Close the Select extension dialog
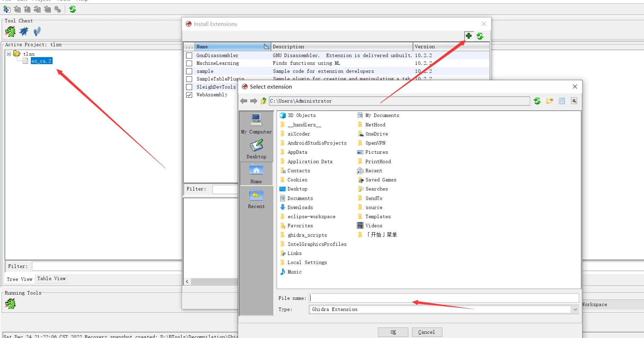The width and height of the screenshot is (644, 338). coord(575,87)
